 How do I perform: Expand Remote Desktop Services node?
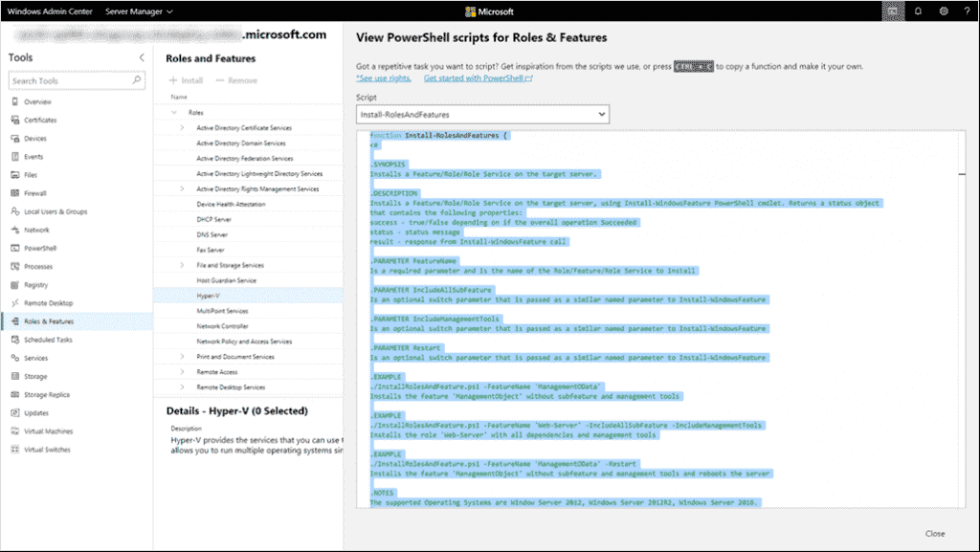pos(182,387)
